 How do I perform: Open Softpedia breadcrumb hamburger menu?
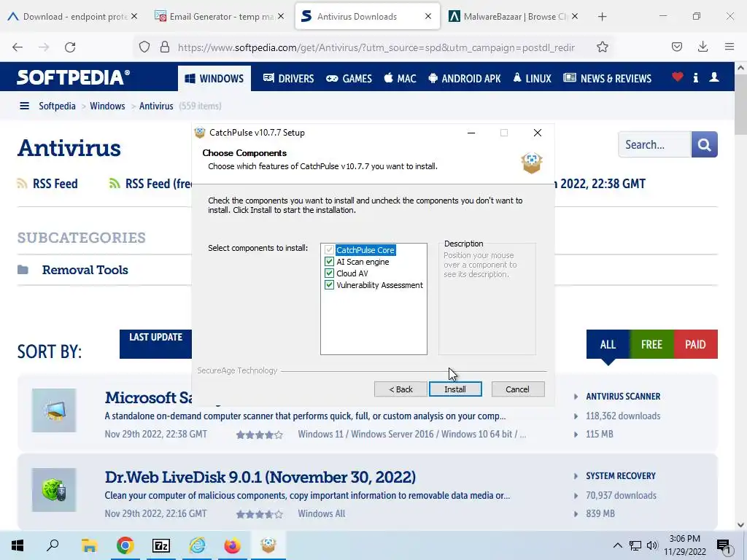click(x=24, y=106)
